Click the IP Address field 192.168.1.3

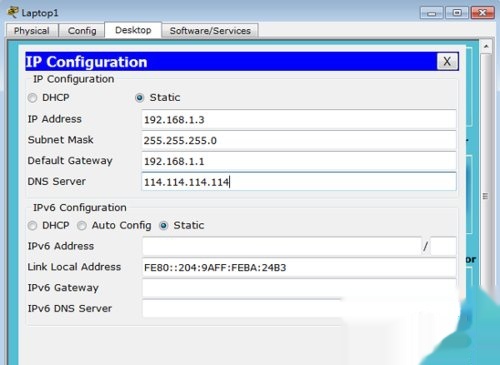point(299,120)
